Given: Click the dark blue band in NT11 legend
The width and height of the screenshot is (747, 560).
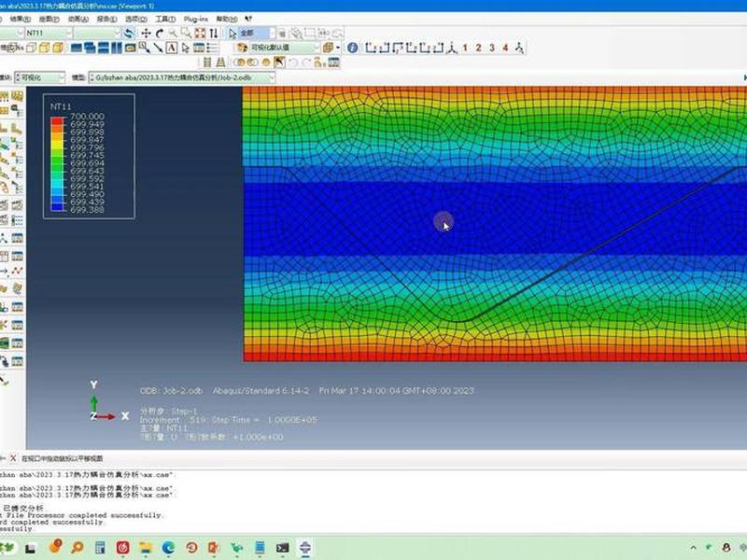Looking at the screenshot, I should (57, 207).
